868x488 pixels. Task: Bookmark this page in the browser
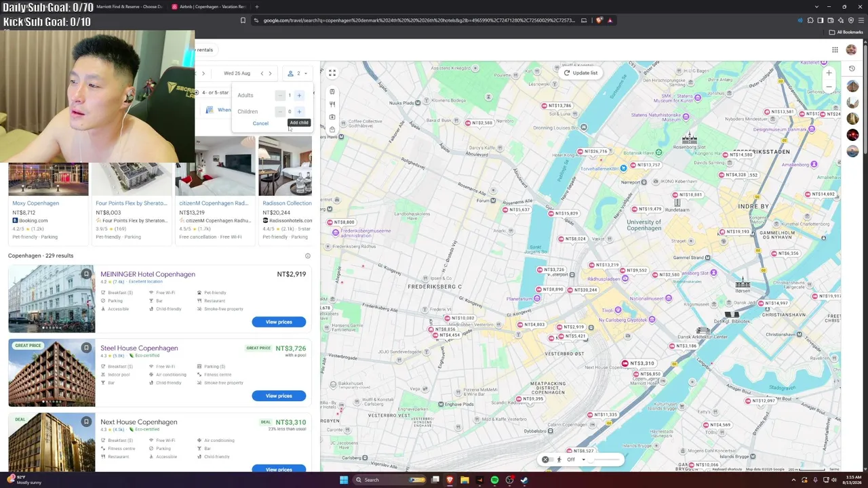(x=243, y=20)
